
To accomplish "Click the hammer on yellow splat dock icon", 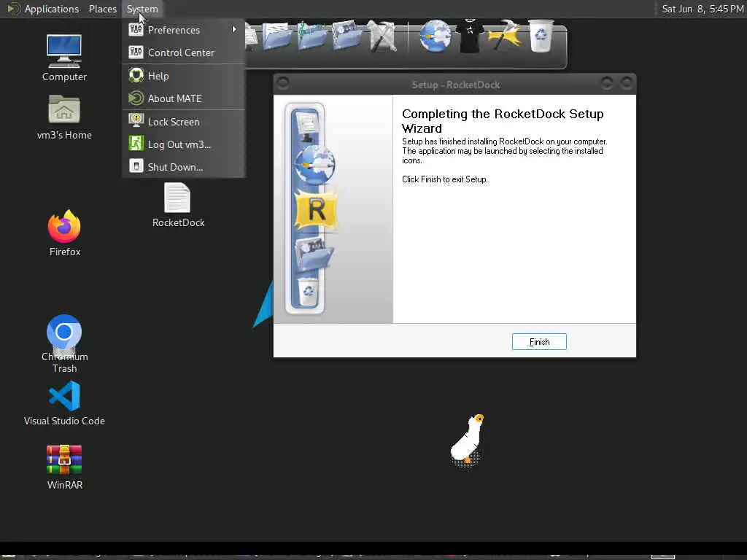I will [x=505, y=35].
